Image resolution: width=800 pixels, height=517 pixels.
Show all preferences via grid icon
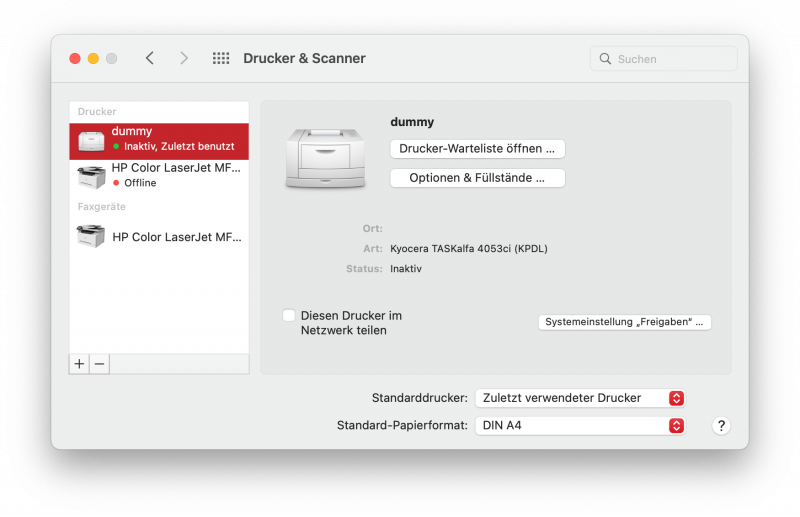click(x=221, y=58)
